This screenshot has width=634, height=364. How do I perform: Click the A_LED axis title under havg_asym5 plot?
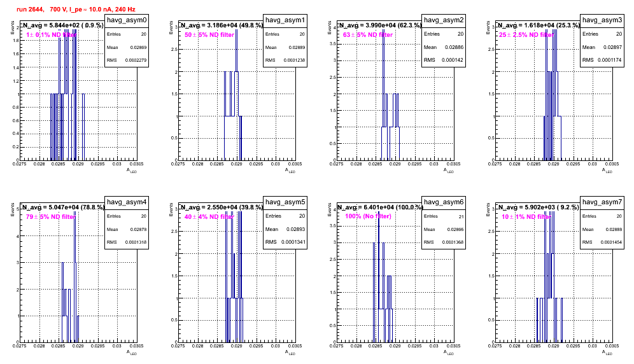click(x=290, y=353)
